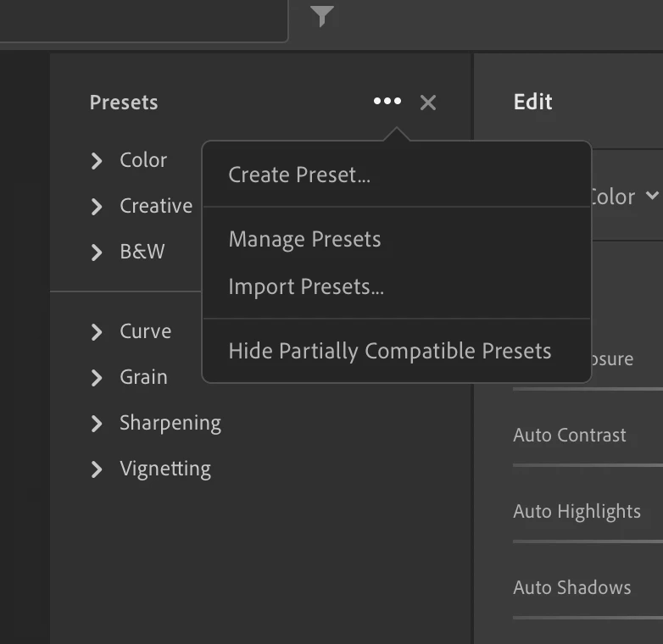Viewport: 663px width, 644px height.
Task: Click the Edit panel heading
Action: (532, 102)
